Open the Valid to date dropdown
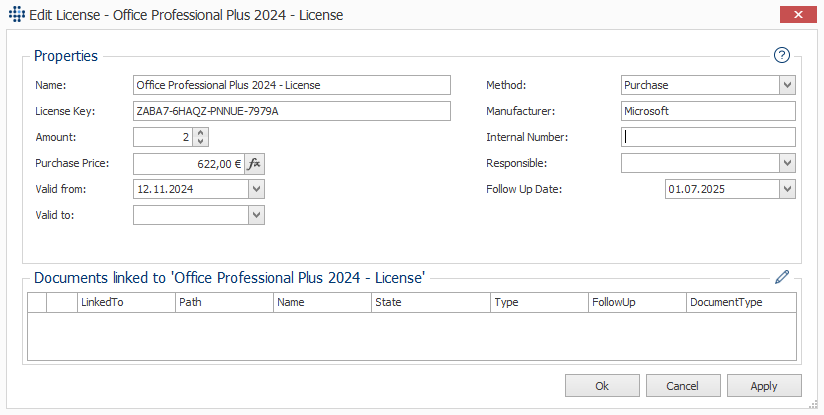This screenshot has width=824, height=415. pyautogui.click(x=256, y=215)
